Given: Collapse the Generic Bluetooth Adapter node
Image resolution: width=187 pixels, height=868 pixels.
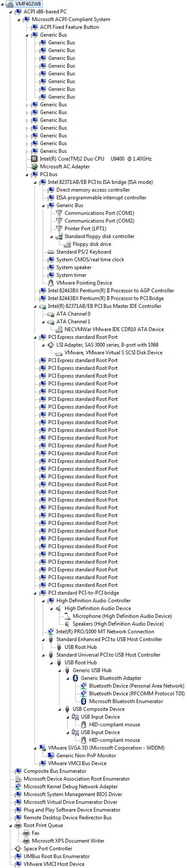Looking at the screenshot, I should pyautogui.click(x=68, y=678).
